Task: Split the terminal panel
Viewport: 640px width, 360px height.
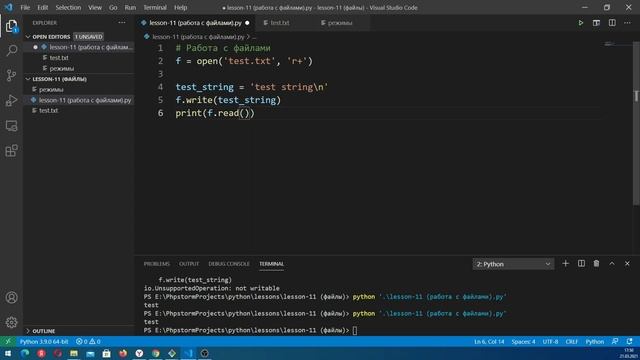Action: (581, 264)
